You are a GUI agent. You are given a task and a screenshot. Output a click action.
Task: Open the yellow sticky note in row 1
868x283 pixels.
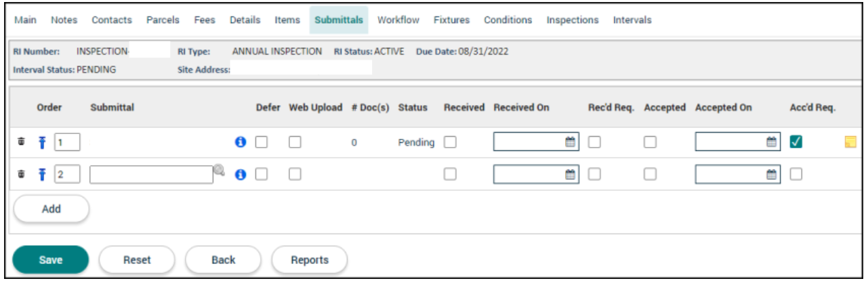tap(850, 142)
